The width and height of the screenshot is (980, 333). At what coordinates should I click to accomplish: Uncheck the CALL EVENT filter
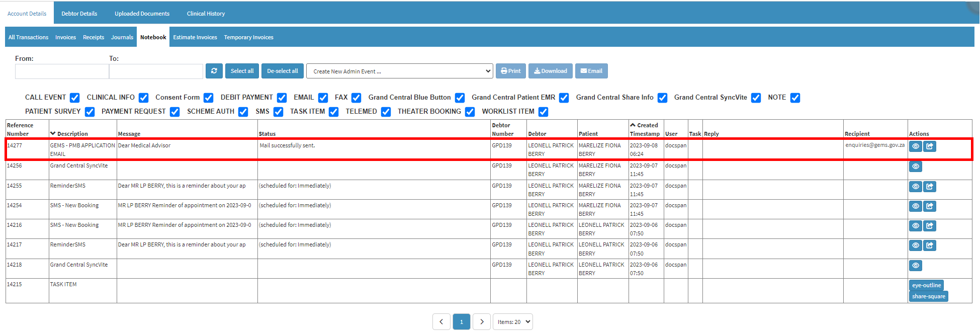coord(74,98)
